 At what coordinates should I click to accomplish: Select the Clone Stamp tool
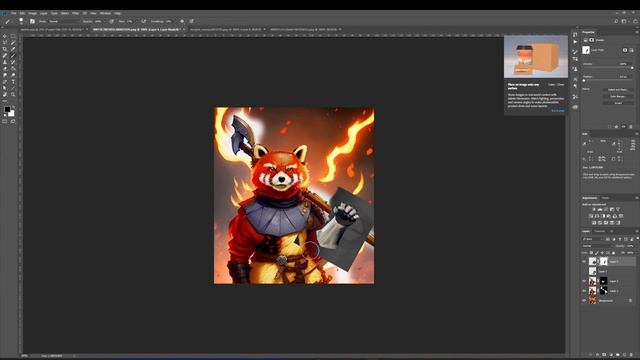(5, 62)
